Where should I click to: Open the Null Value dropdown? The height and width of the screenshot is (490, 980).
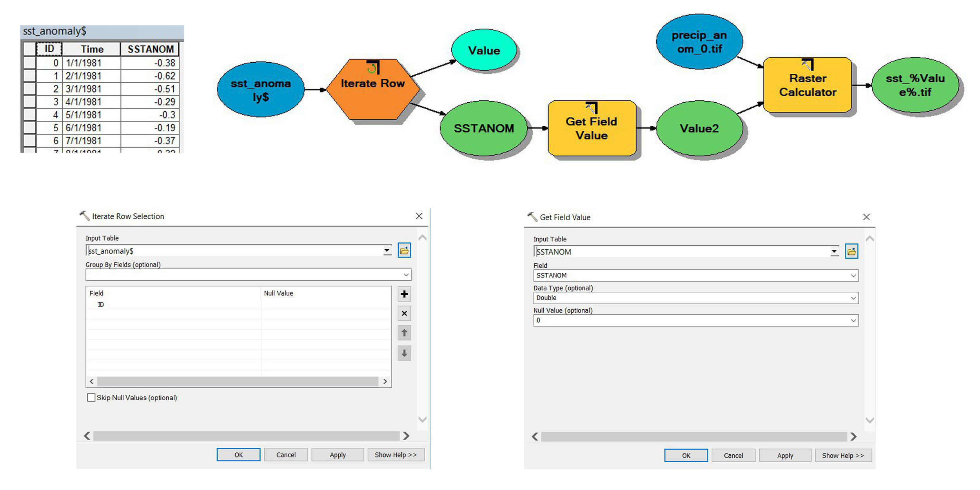pyautogui.click(x=853, y=321)
